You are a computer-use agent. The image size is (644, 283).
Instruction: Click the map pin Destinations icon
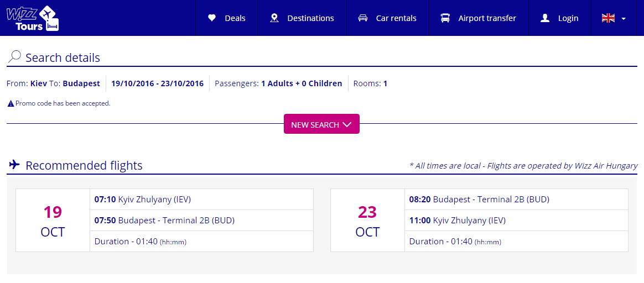coord(274,18)
